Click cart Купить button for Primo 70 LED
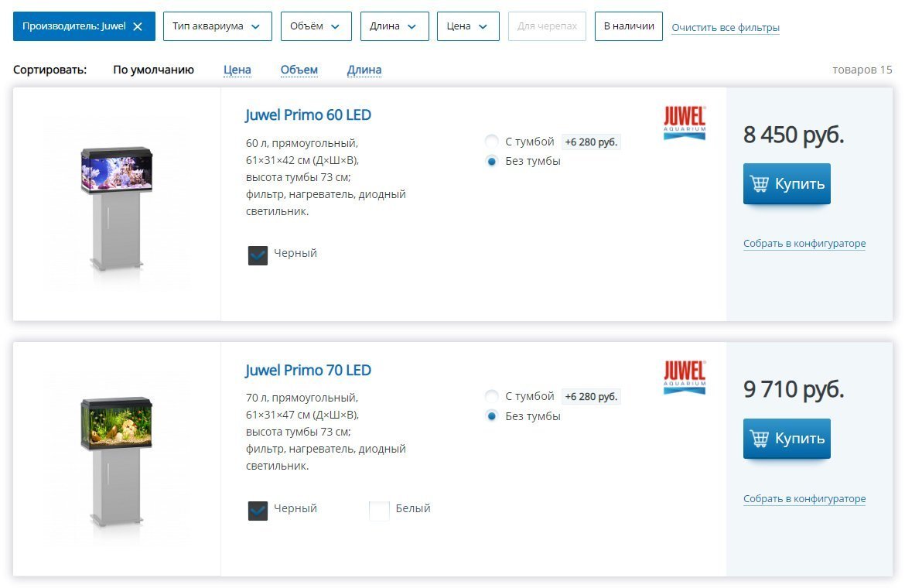Viewport: 905px width, 588px height. (x=787, y=439)
